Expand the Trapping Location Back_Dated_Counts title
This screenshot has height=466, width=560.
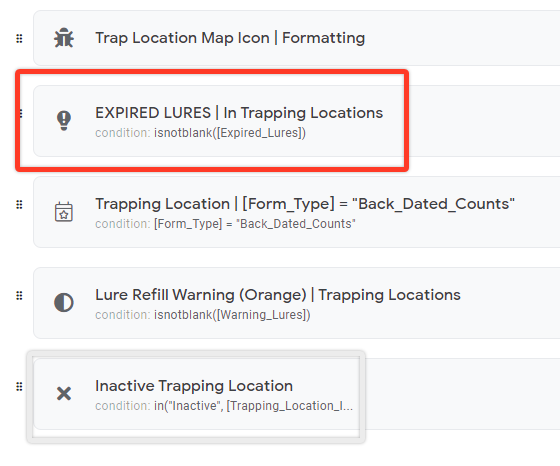click(305, 204)
